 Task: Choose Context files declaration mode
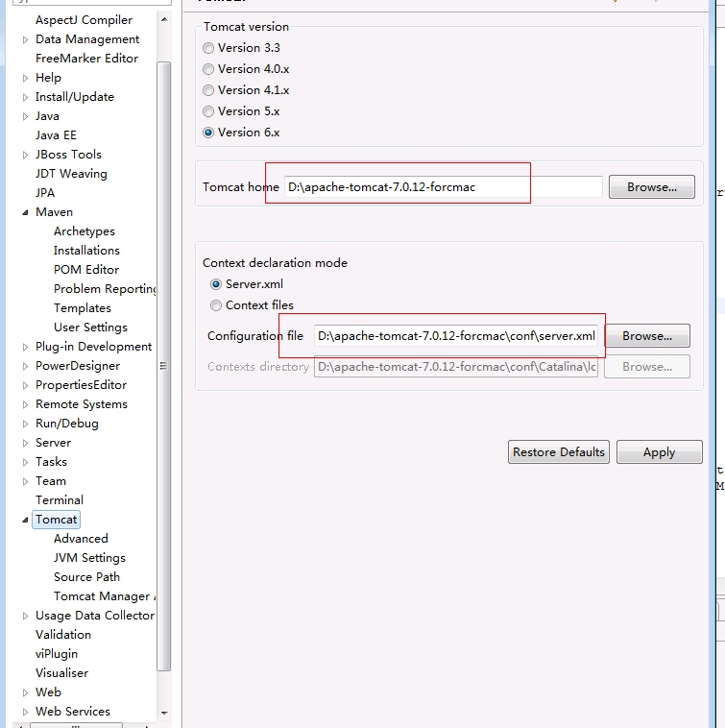pyautogui.click(x=216, y=305)
